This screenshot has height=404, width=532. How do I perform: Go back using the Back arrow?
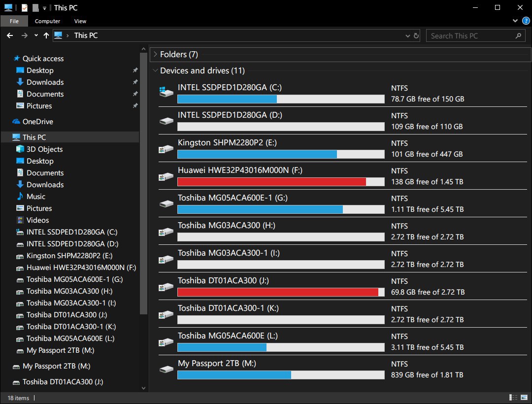(10, 35)
